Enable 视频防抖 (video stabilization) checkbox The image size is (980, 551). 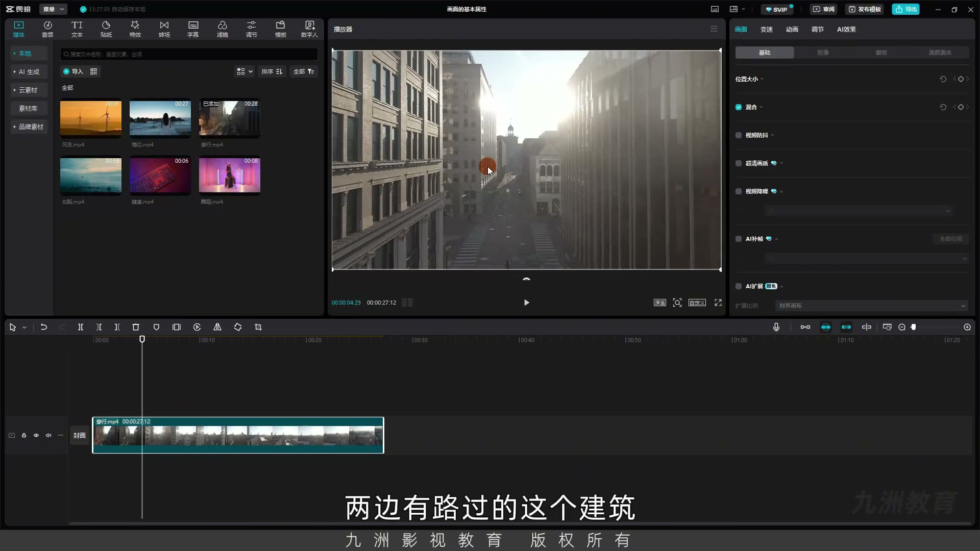[x=739, y=135]
